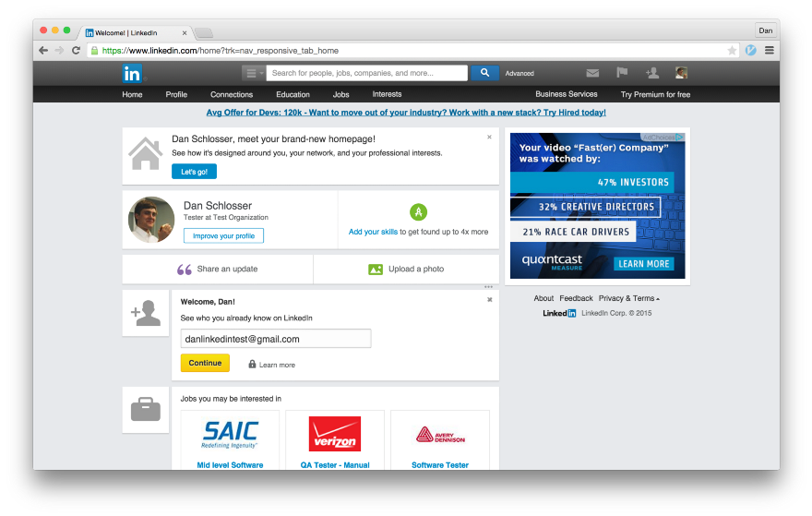Click the Dan Chrome profile button
The image size is (812, 516).
click(x=765, y=30)
